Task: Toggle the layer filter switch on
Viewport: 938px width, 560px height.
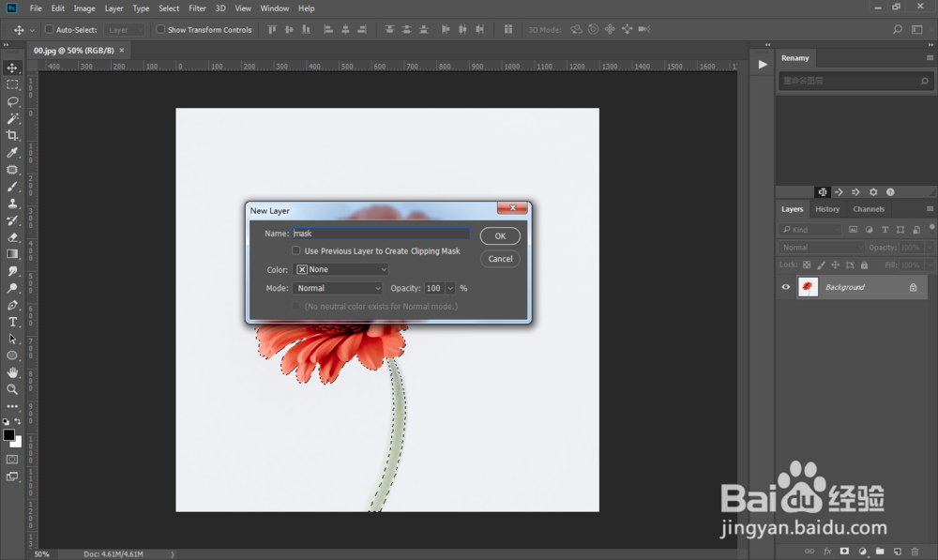Action: tap(931, 227)
